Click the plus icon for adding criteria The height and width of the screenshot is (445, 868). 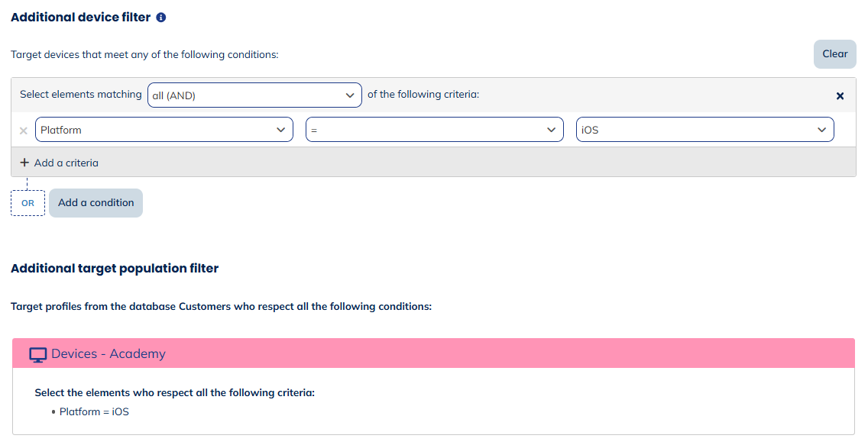pyautogui.click(x=24, y=163)
